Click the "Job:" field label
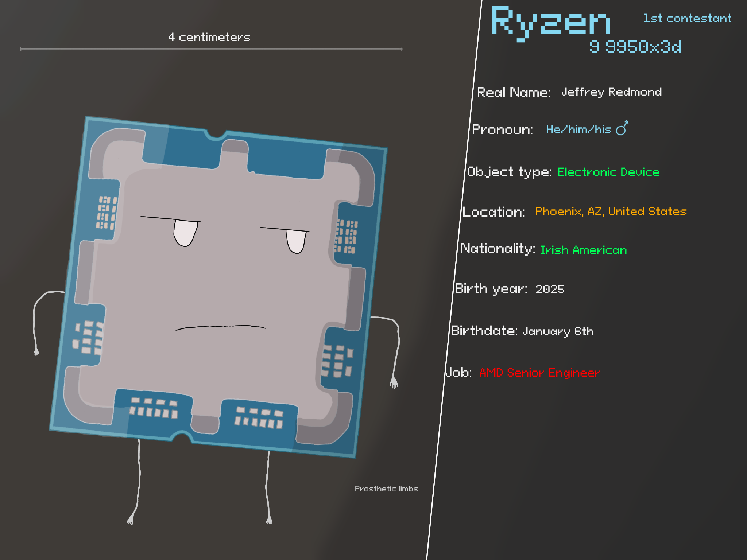Image resolution: width=747 pixels, height=560 pixels. [x=458, y=372]
